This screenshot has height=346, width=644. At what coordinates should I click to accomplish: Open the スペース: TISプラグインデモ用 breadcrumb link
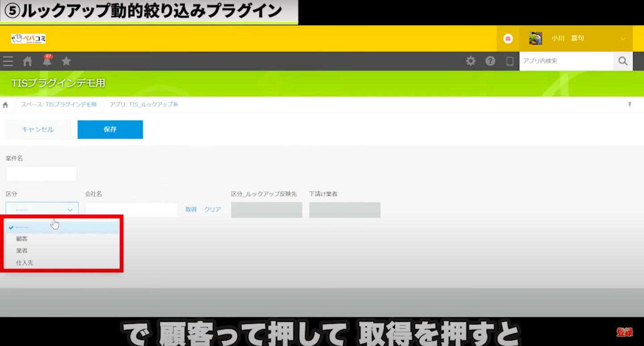click(x=71, y=104)
